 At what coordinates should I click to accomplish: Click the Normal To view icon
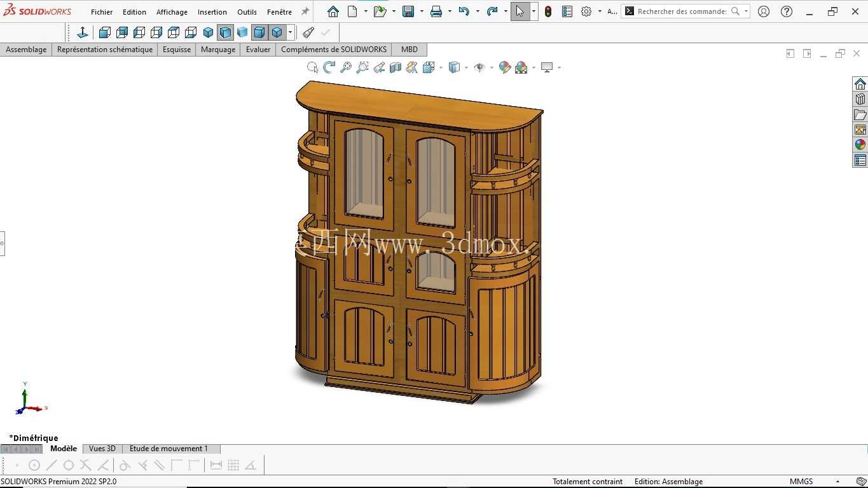83,32
